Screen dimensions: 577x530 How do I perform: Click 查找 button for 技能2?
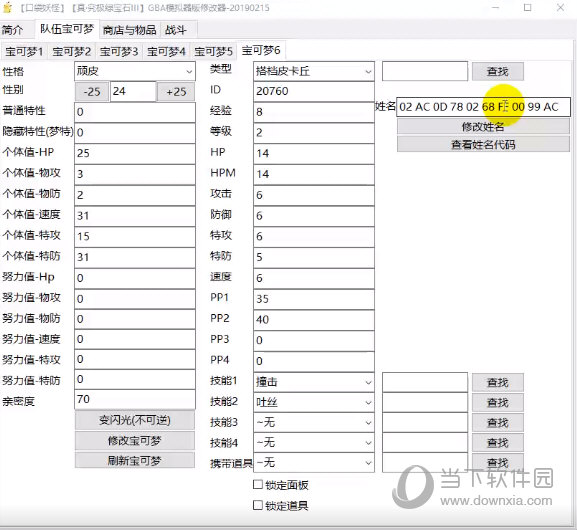(x=498, y=403)
